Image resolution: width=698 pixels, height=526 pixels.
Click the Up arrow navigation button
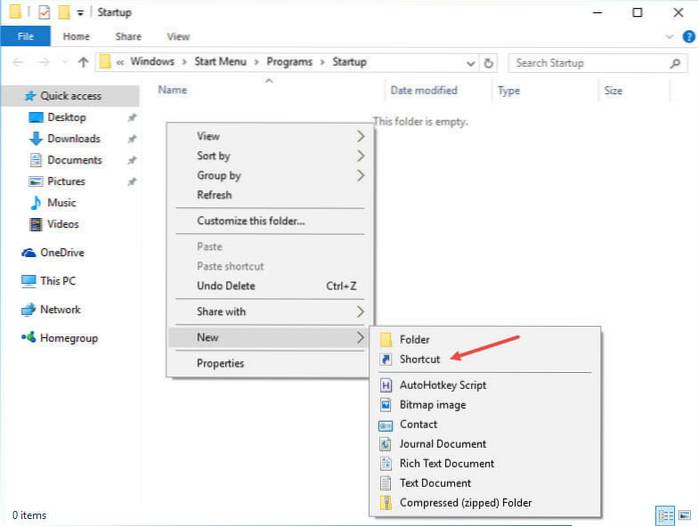83,63
